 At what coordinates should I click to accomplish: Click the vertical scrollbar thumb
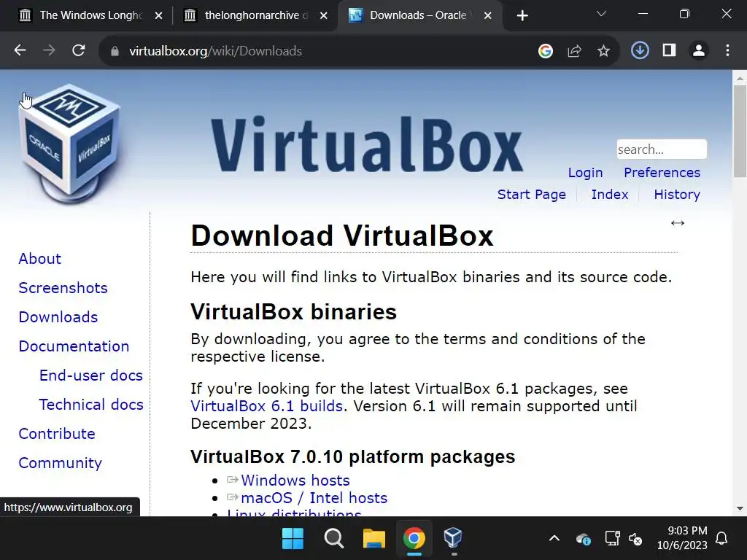(740, 131)
